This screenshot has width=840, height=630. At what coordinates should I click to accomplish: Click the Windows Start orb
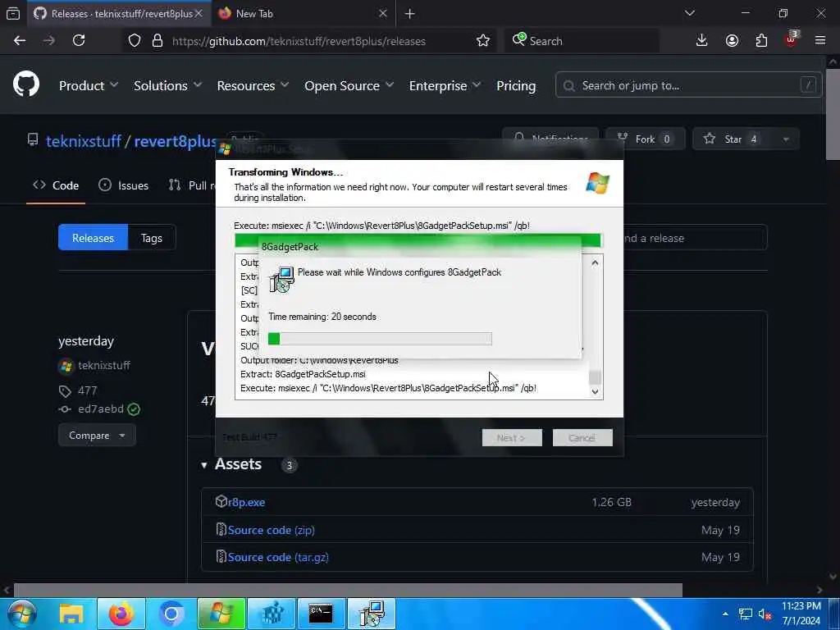point(21,614)
